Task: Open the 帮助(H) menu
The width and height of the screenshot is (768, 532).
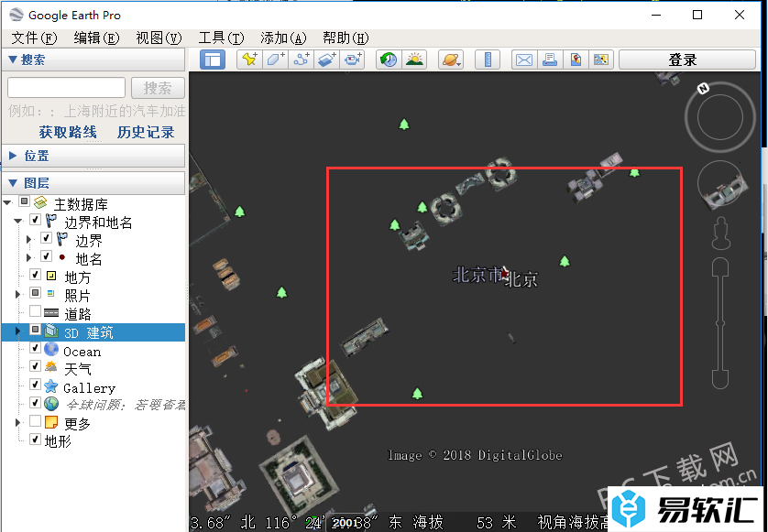Action: [x=346, y=38]
